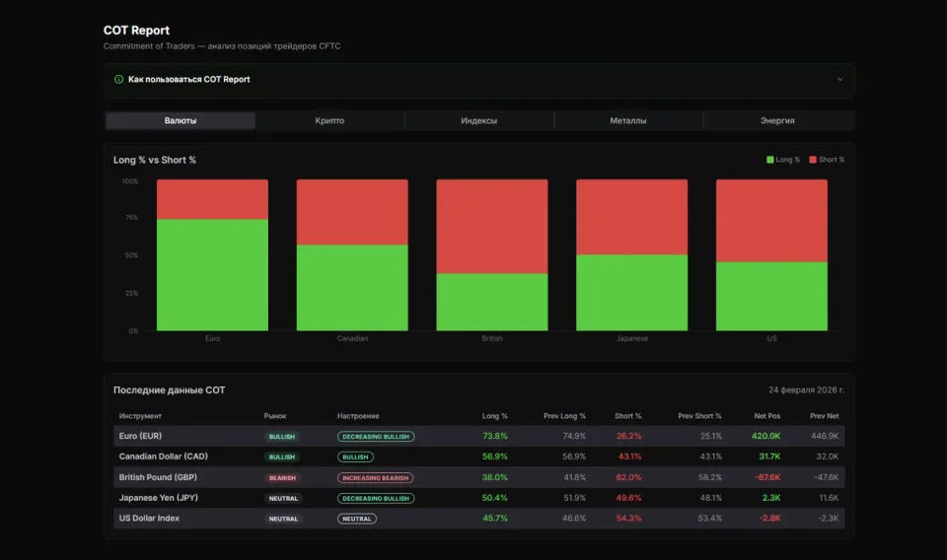This screenshot has width=947, height=560.
Task: Click the Euro red short bar segment
Action: (213, 199)
